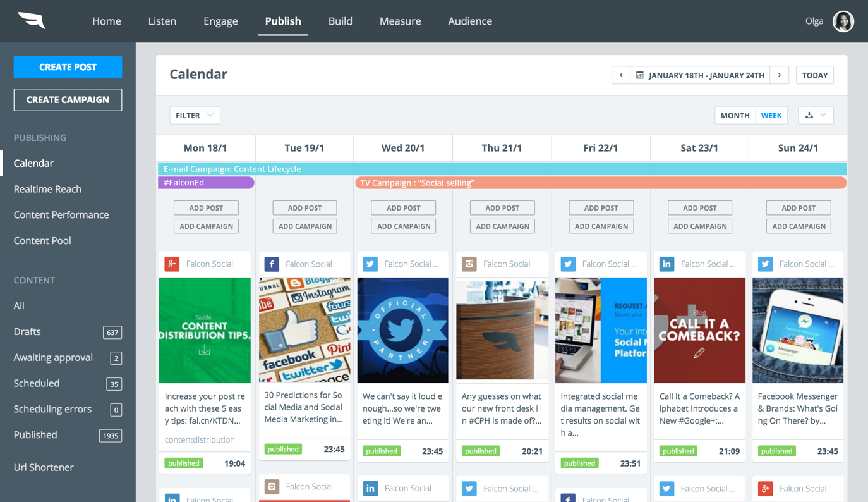Select the Publish tab
This screenshot has width=868, height=502.
click(x=283, y=21)
